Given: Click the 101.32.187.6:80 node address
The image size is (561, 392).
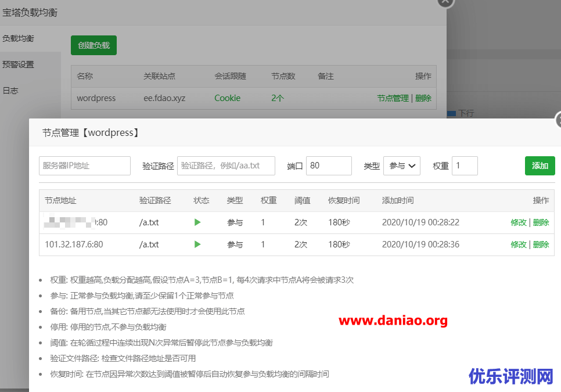Looking at the screenshot, I should [x=74, y=244].
